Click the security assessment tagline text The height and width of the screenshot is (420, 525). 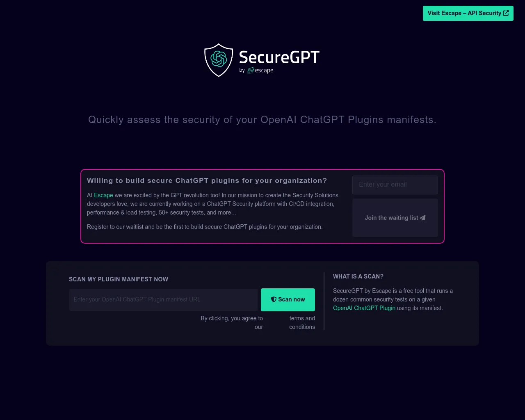click(x=262, y=119)
